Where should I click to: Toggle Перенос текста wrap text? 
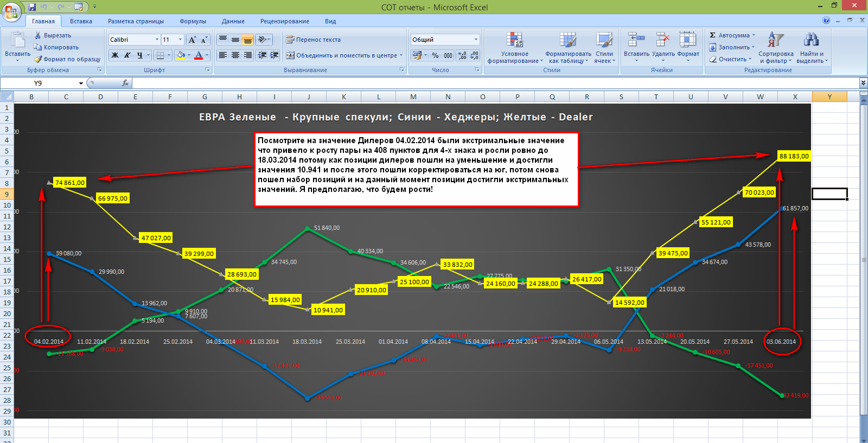coord(313,40)
